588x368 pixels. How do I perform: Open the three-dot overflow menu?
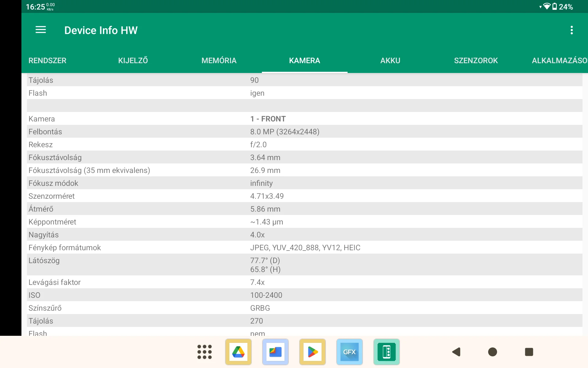click(x=571, y=30)
